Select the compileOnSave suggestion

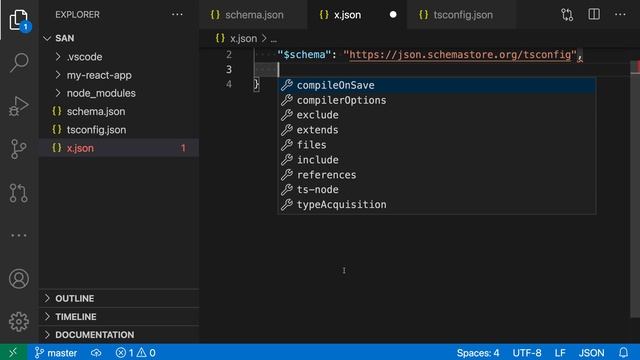(x=436, y=85)
